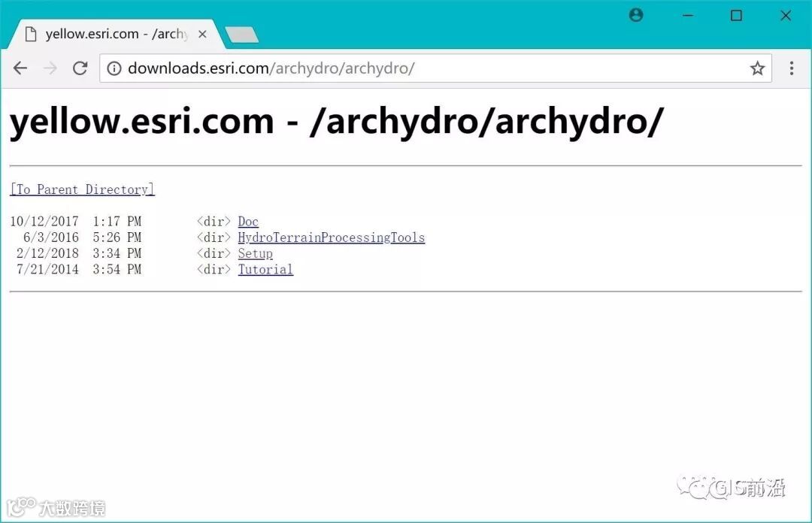Image resolution: width=812 pixels, height=523 pixels.
Task: Bookmark this page with the star icon
Action: pyautogui.click(x=757, y=68)
